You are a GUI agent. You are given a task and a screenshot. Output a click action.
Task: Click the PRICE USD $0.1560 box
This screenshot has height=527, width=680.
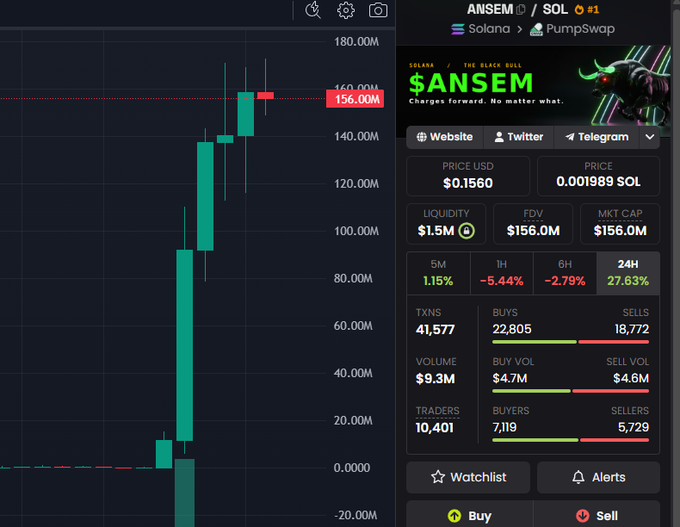pos(468,176)
